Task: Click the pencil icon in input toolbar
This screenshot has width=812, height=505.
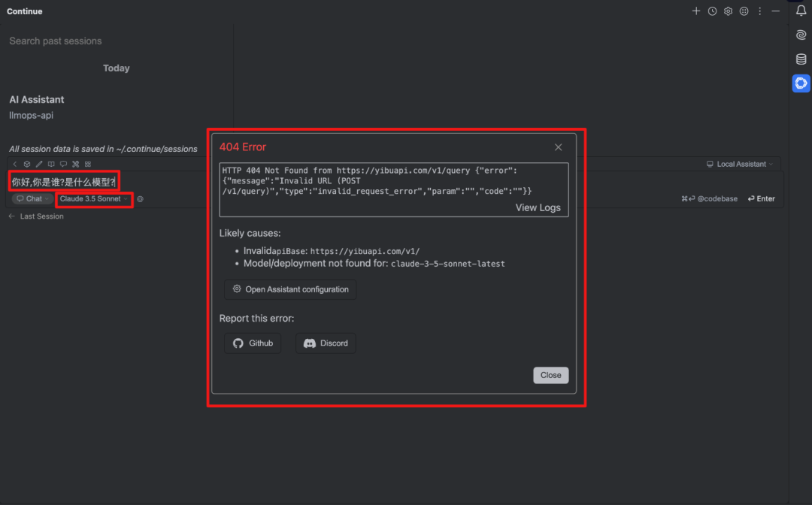Action: click(39, 164)
